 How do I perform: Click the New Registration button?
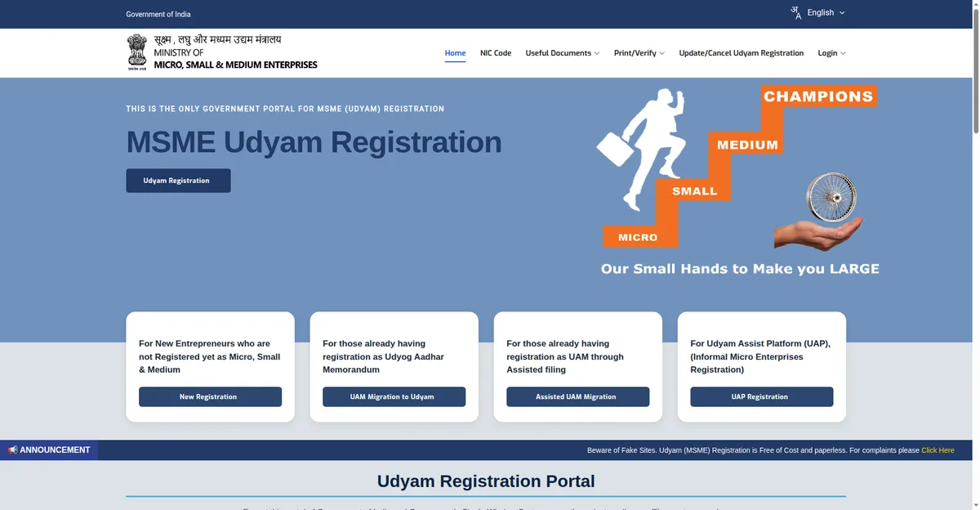pyautogui.click(x=210, y=396)
